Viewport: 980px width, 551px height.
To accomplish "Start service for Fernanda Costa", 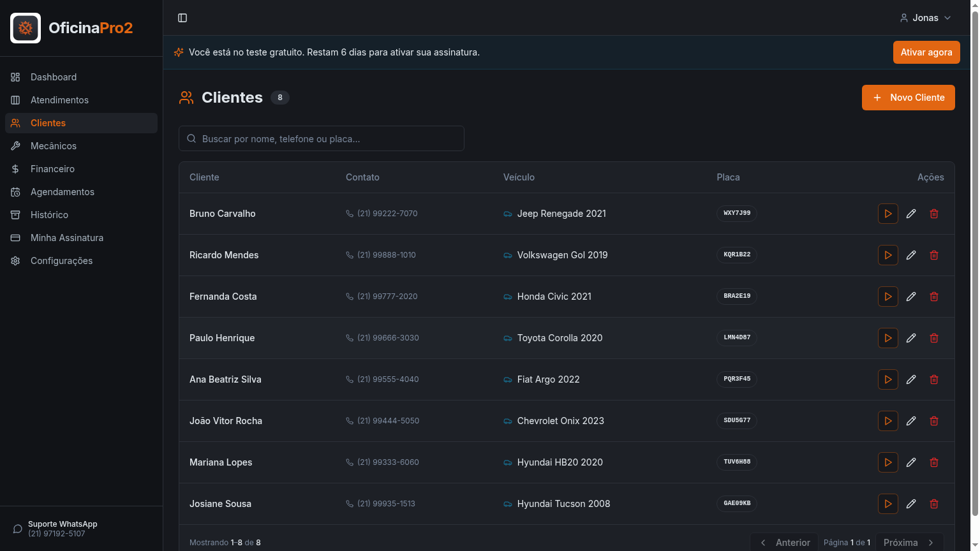I will [888, 297].
